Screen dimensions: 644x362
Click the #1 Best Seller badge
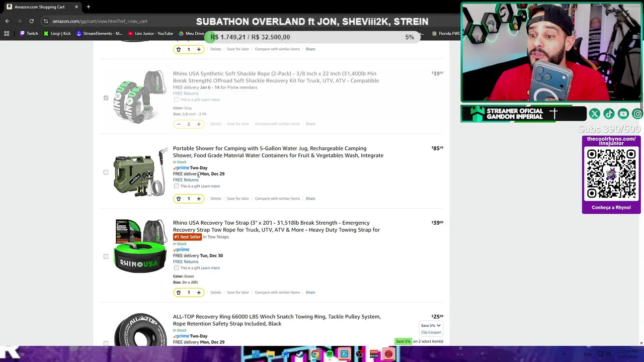pos(187,237)
